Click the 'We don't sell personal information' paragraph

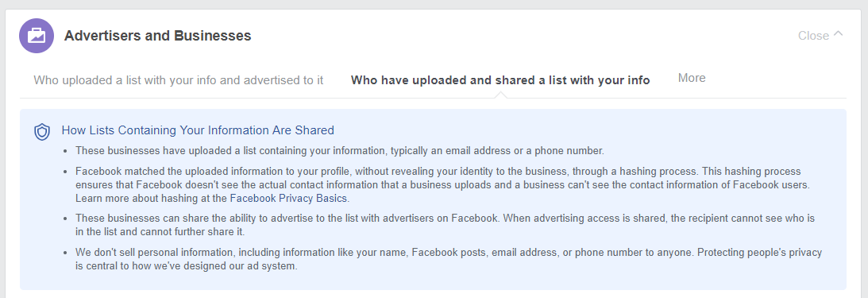449,259
